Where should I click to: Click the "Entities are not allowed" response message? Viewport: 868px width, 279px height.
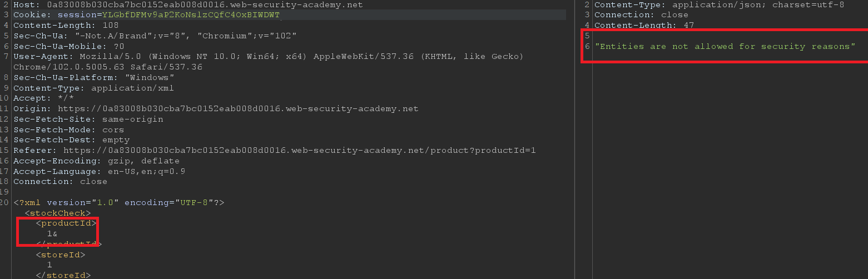[725, 47]
